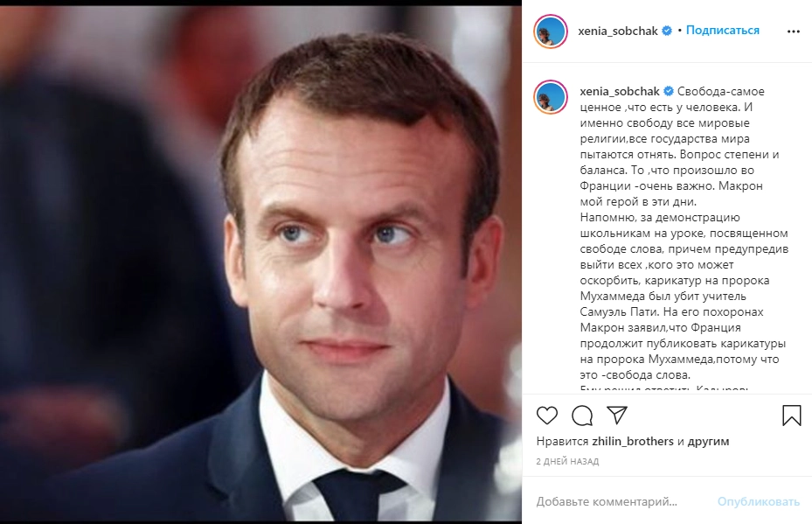
Task: Click the portrait photo of the post
Action: [260, 263]
